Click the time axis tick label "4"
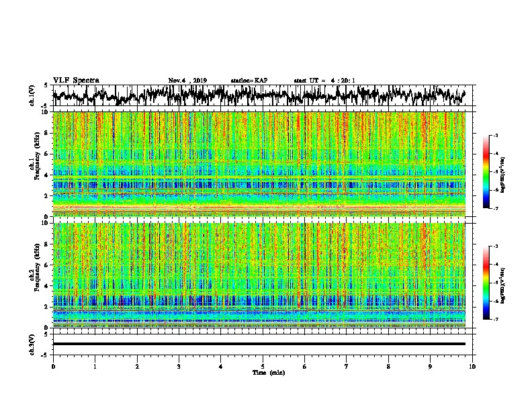Image resolution: width=532 pixels, height=411 pixels. (x=221, y=367)
